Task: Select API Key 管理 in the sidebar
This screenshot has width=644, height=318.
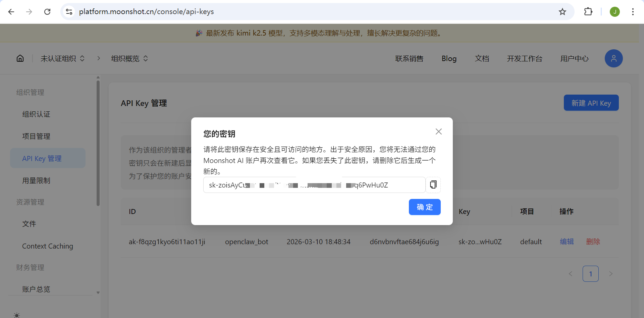Action: pos(48,158)
